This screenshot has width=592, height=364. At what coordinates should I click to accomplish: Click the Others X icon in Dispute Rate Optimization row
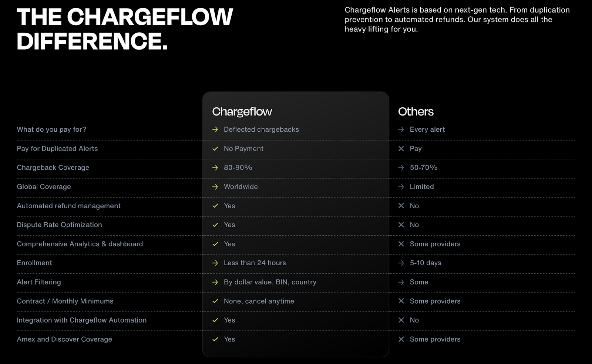coord(401,225)
